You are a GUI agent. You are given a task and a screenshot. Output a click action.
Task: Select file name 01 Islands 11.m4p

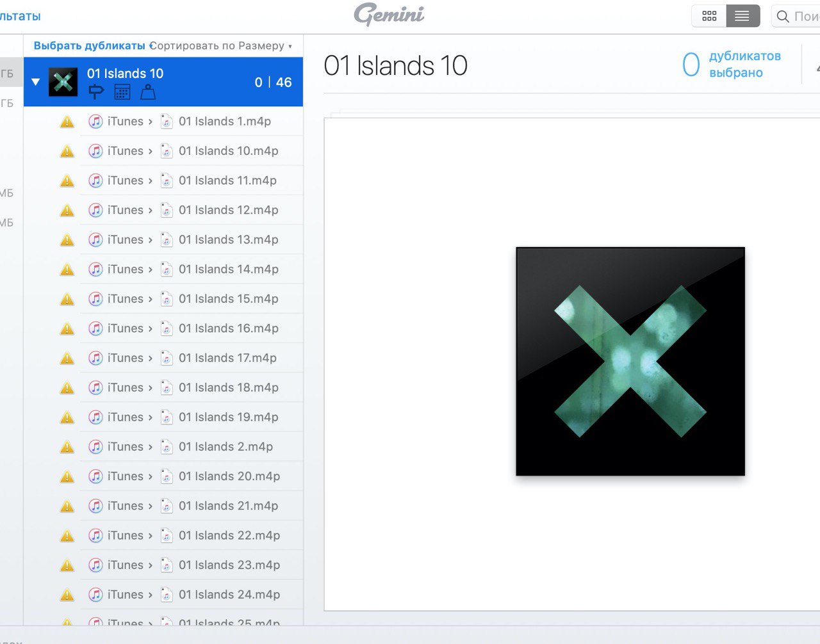click(228, 180)
